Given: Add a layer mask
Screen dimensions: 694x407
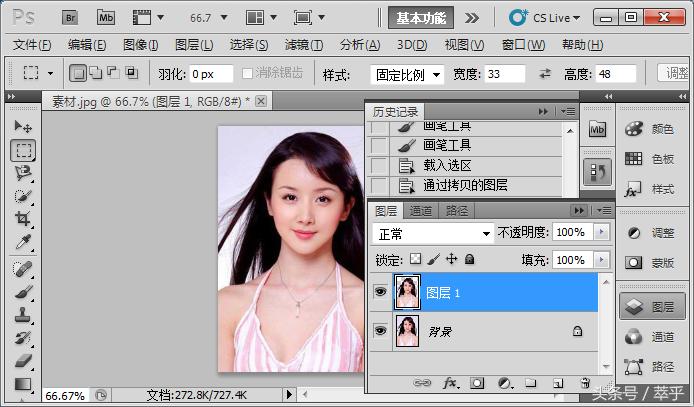Looking at the screenshot, I should pyautogui.click(x=477, y=383).
